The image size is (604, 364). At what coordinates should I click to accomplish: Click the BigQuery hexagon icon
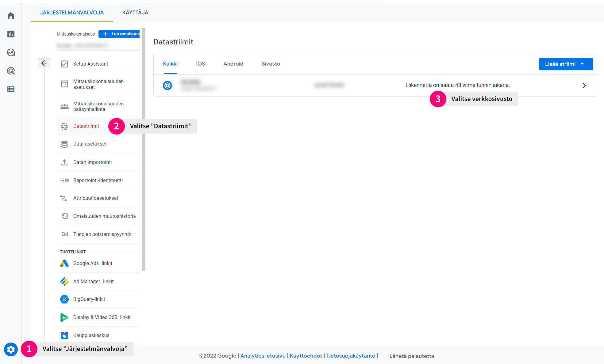pyautogui.click(x=64, y=299)
